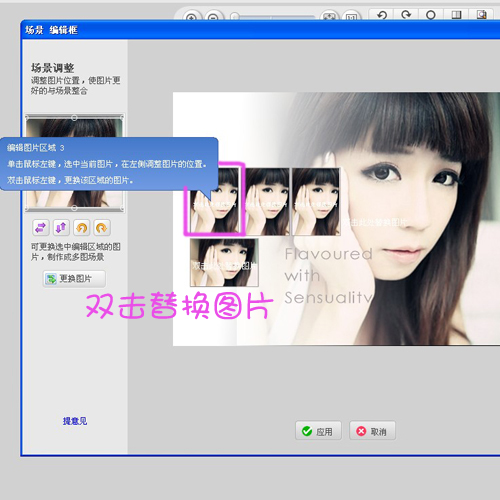
Task: Select the lower landscape photo thumbnail
Action: coord(224,262)
